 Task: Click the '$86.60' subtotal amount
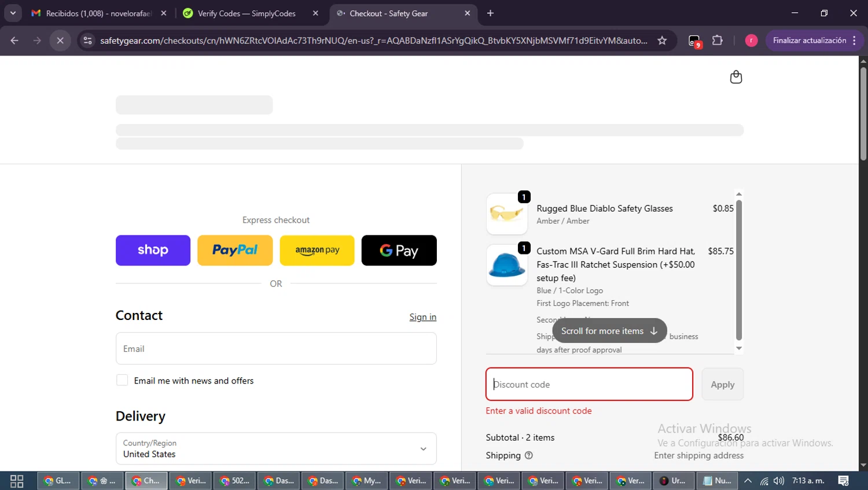pos(731,437)
